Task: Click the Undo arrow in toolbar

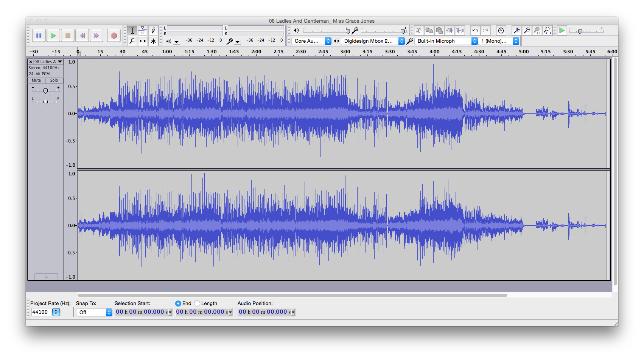Action: (475, 31)
